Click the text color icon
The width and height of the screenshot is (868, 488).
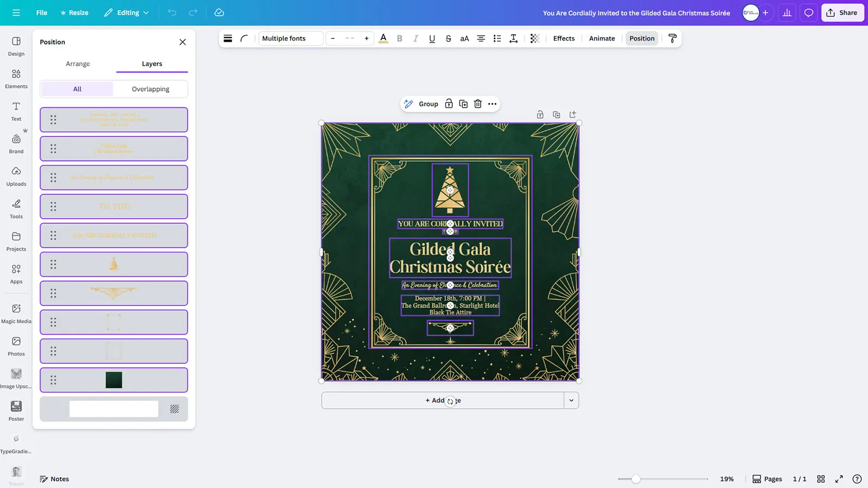(383, 38)
